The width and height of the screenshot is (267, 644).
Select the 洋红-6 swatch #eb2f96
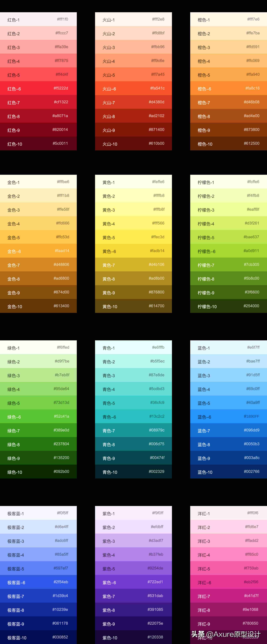coord(228,582)
